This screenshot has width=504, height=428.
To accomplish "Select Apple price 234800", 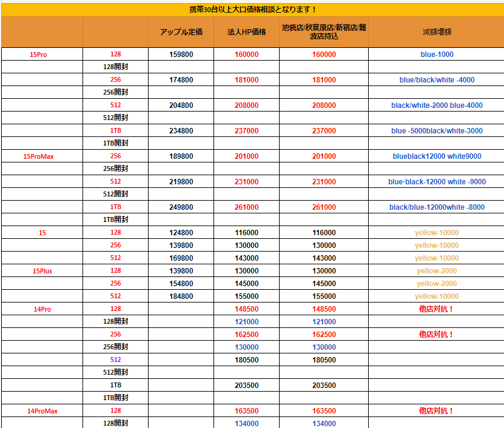I will [181, 131].
